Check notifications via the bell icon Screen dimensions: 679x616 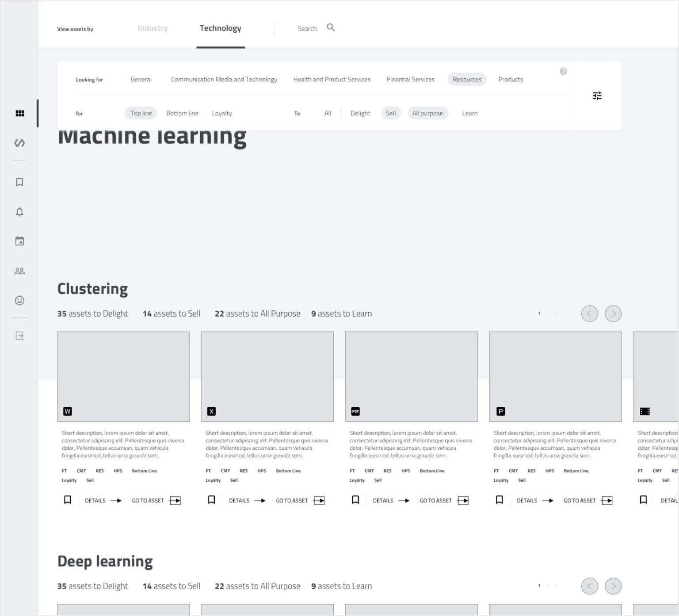click(19, 211)
